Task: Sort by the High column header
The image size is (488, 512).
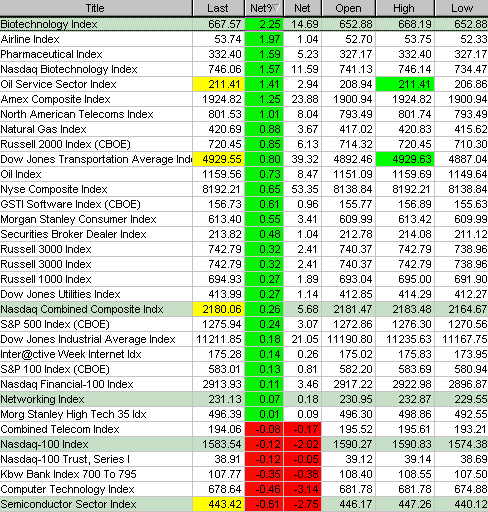Action: (x=405, y=8)
